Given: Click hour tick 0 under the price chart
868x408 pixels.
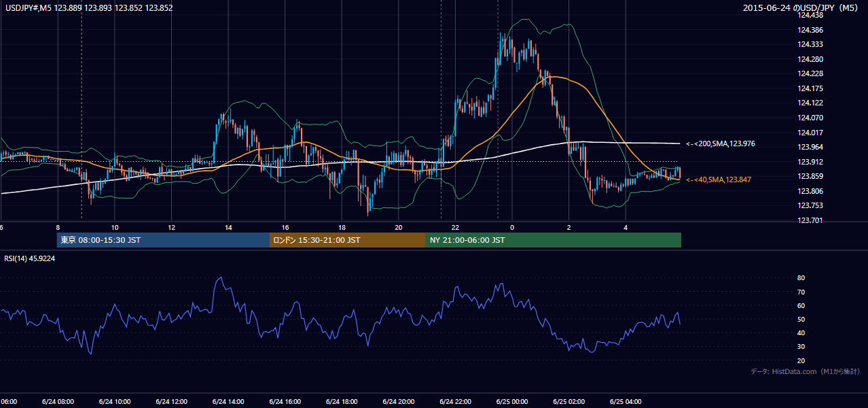Looking at the screenshot, I should [512, 227].
